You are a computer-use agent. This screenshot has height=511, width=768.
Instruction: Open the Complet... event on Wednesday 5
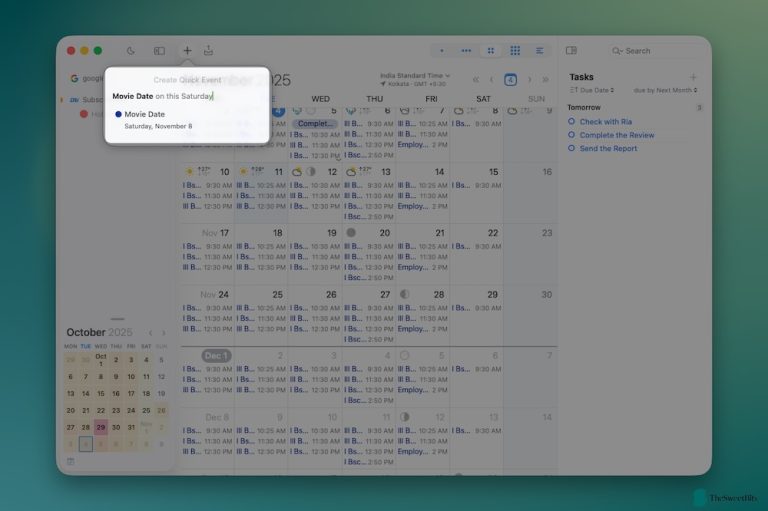(315, 123)
